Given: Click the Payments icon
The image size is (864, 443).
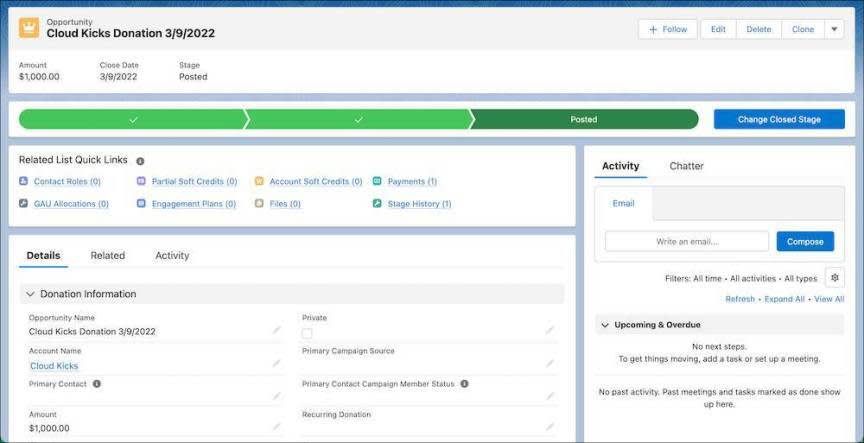Looking at the screenshot, I should tap(377, 181).
